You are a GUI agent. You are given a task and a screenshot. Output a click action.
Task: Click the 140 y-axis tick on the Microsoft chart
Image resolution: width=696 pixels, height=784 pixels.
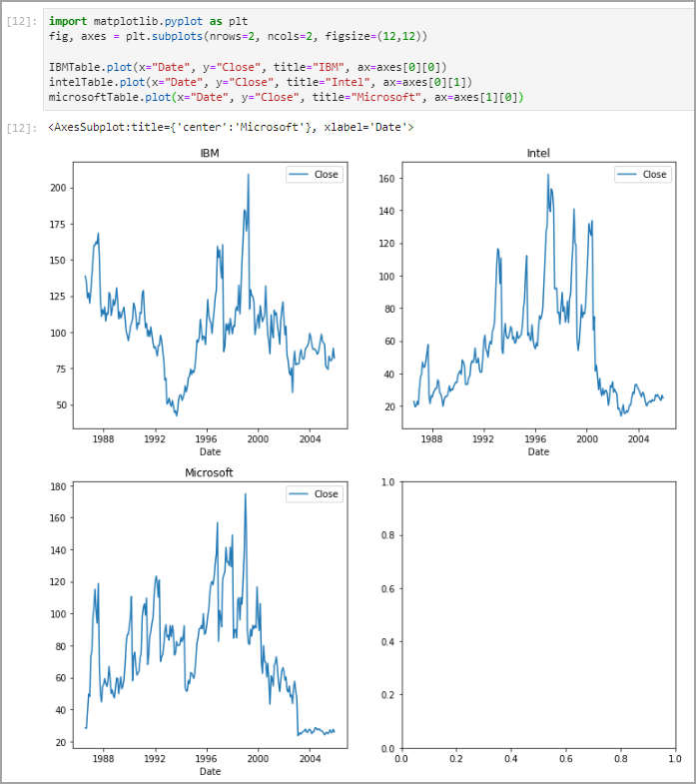pyautogui.click(x=58, y=550)
